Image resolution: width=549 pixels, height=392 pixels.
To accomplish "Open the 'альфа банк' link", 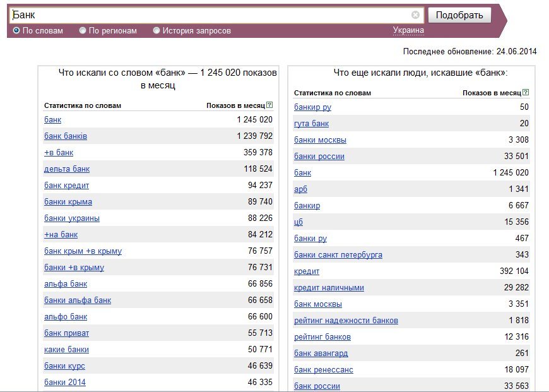I will (x=66, y=284).
